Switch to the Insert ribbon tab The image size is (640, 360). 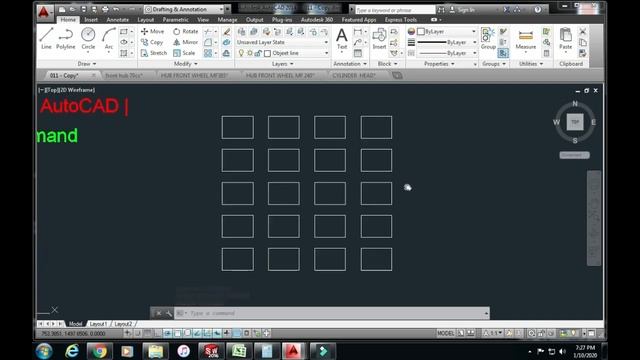tap(91, 20)
